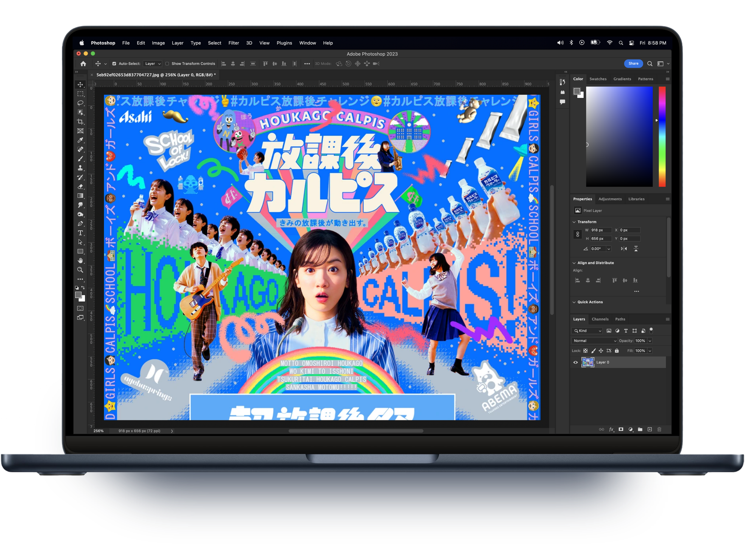Screen dimensions: 745x560
Task: Click the Share button
Action: pyautogui.click(x=633, y=63)
